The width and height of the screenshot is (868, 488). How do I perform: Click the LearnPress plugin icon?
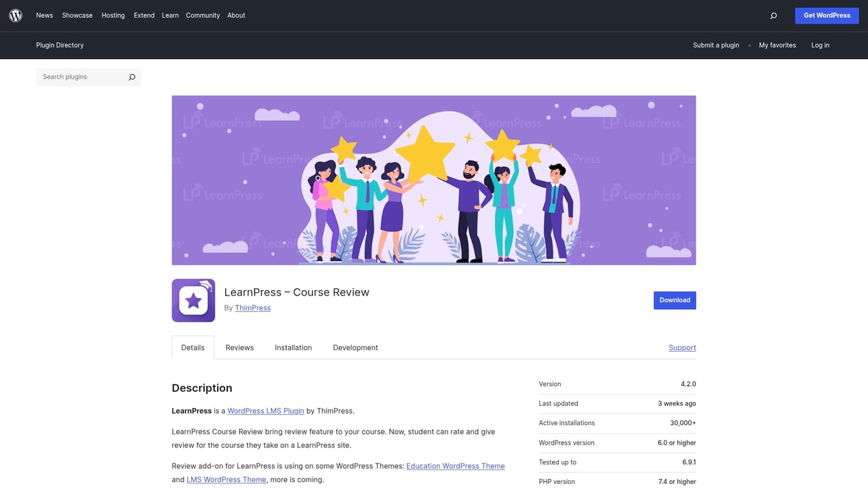[x=193, y=300]
